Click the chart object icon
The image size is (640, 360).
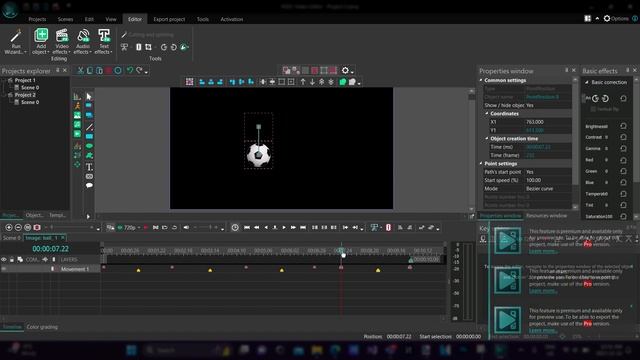click(x=77, y=96)
